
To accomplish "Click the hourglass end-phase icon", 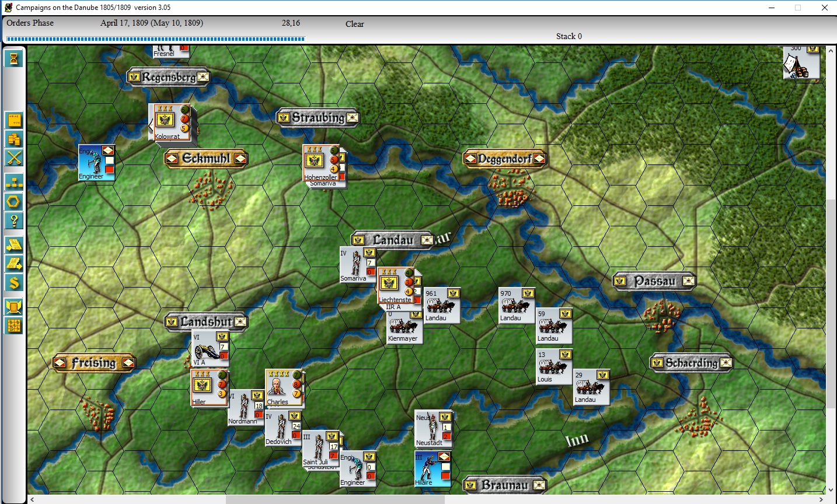I will coord(14,58).
